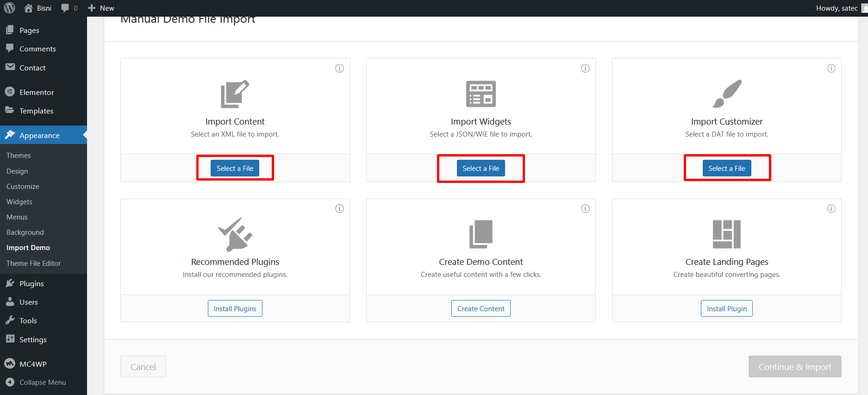Click the Tools wrench icon

pyautogui.click(x=10, y=320)
